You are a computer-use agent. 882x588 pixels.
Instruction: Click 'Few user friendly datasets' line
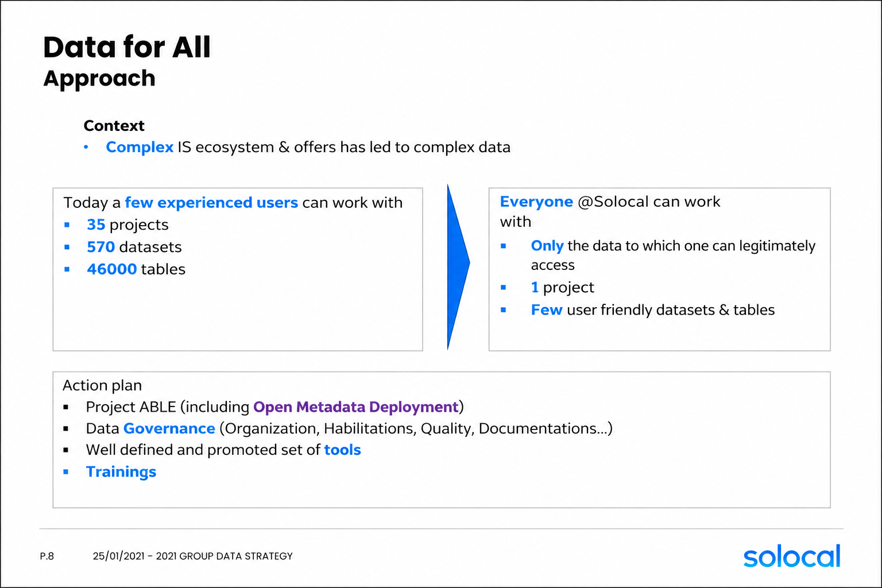coord(653,310)
